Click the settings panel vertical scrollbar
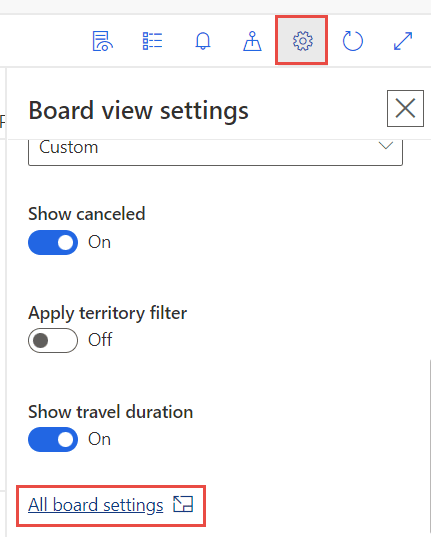 429,445
